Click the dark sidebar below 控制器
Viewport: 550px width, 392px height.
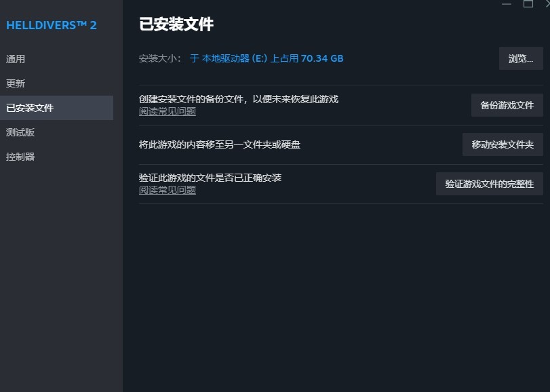[61, 271]
